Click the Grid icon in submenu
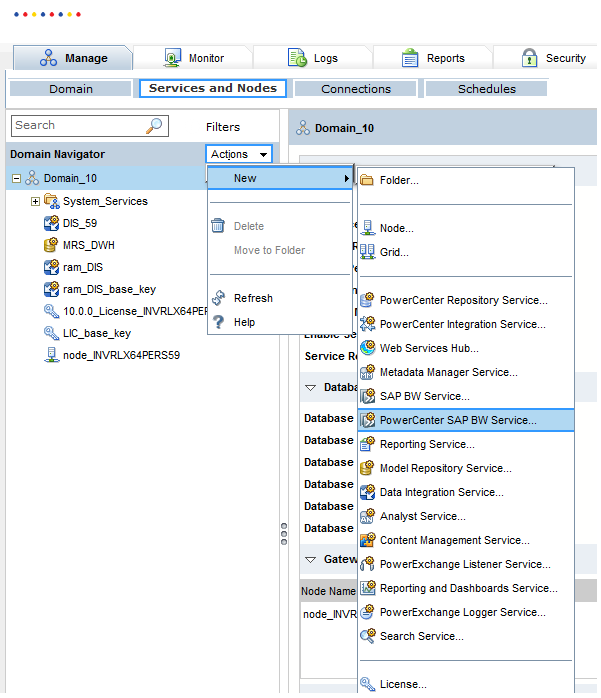601x698 pixels. [x=367, y=252]
